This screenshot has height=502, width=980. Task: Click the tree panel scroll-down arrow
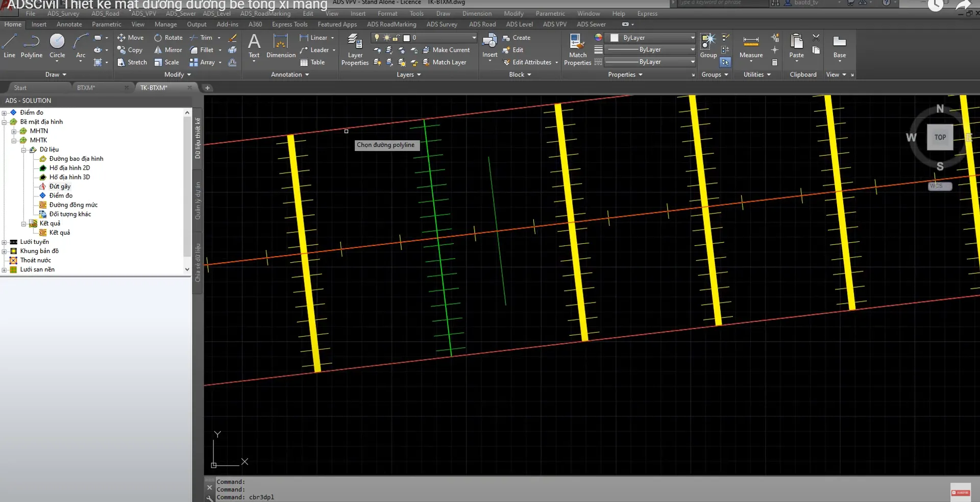click(187, 269)
